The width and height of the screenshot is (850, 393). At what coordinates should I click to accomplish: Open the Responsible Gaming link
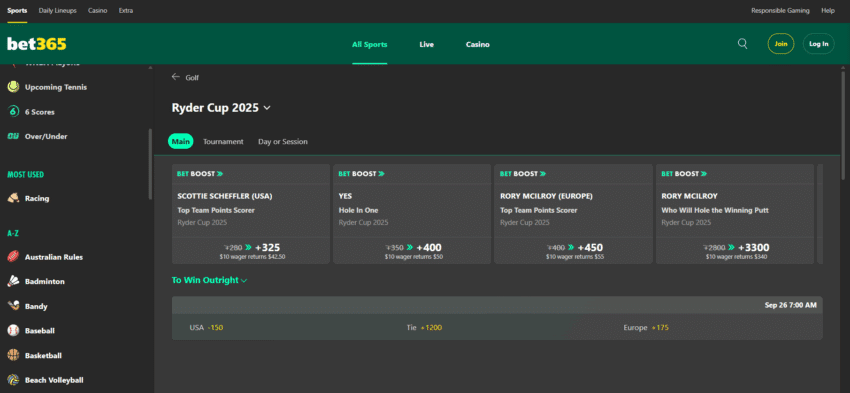[780, 10]
